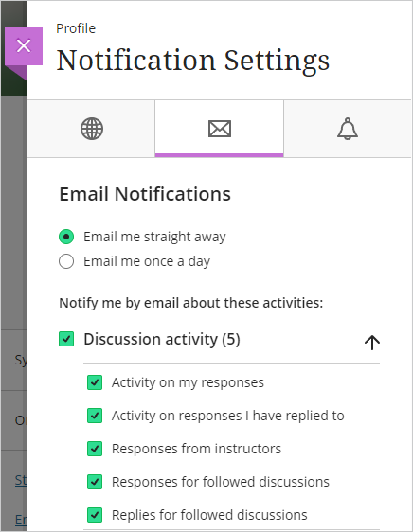The image size is (413, 532).
Task: Select Email me straight away radio button
Action: (66, 237)
